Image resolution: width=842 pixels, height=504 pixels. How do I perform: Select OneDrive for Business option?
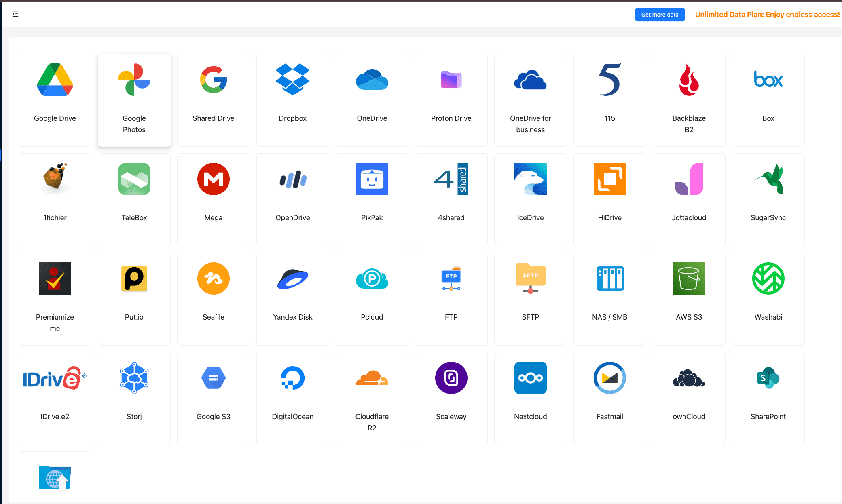click(x=530, y=96)
